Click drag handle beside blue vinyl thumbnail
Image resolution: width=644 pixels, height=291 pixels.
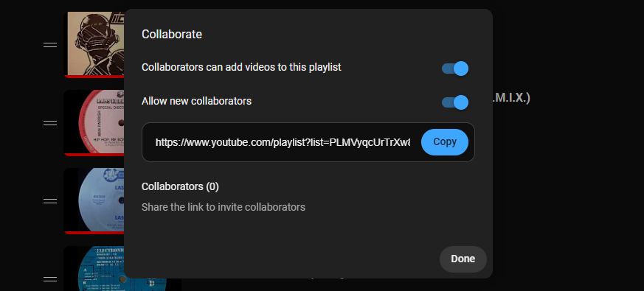[x=50, y=200]
